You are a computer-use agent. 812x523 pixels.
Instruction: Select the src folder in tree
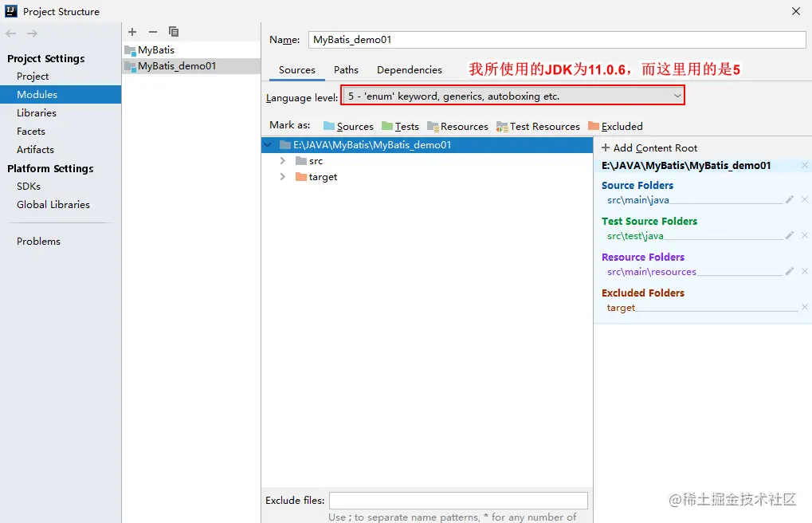tap(316, 161)
